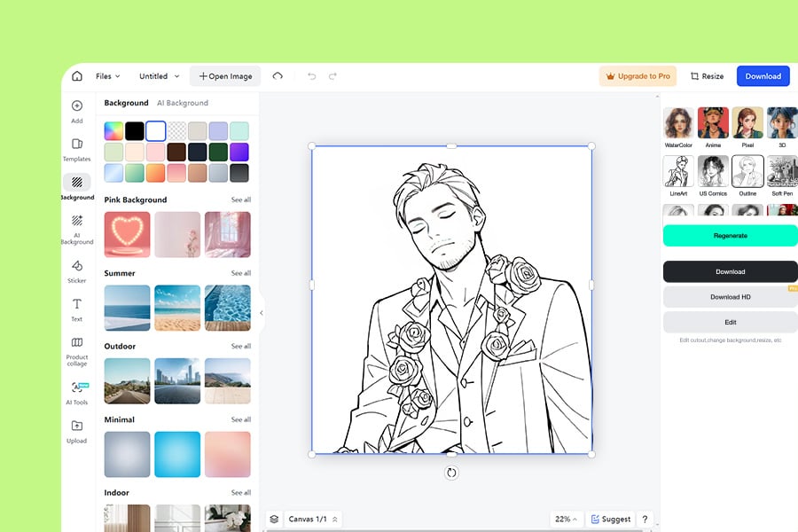Open the rainbow color picker swatch
The height and width of the screenshot is (532, 798).
[113, 131]
